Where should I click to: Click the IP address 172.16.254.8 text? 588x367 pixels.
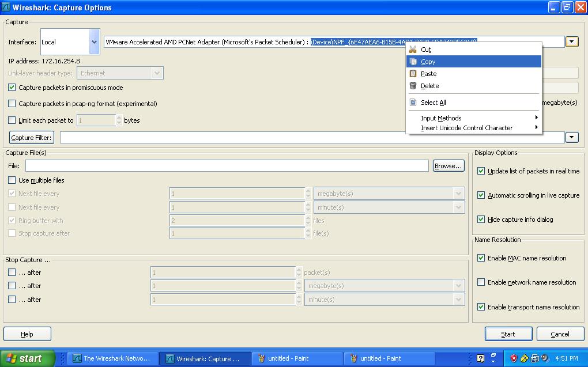pos(44,61)
